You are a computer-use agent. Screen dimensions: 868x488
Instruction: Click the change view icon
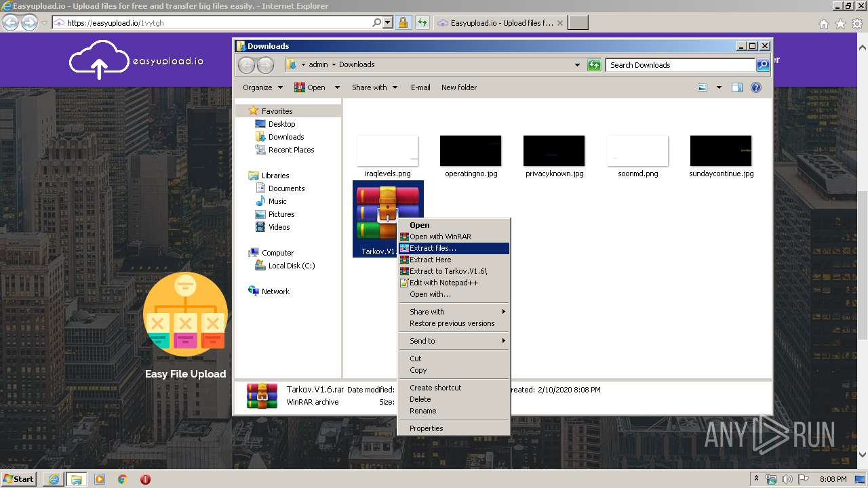point(703,87)
